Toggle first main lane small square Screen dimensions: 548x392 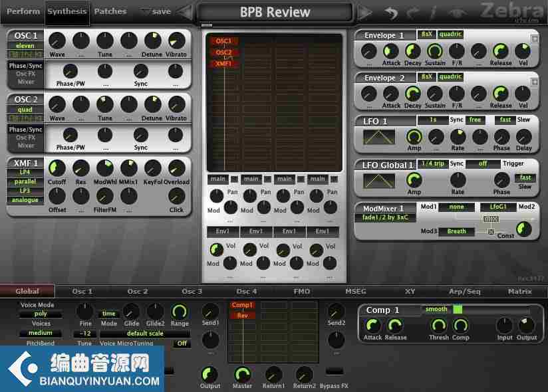tap(234, 179)
